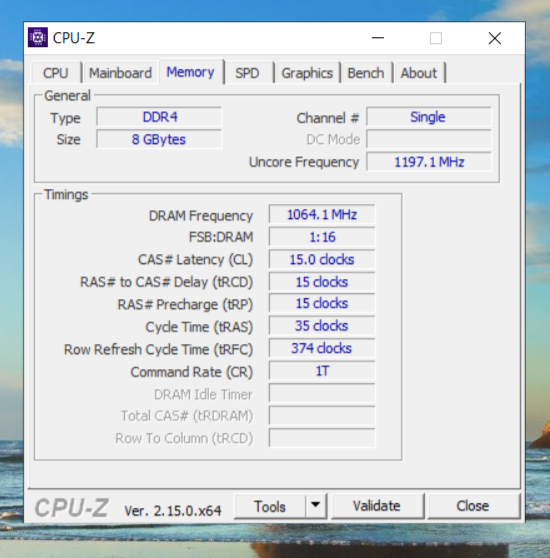Screen dimensions: 550x558
Task: Click the RAS# Precharge (tRP) value field
Action: tap(322, 304)
